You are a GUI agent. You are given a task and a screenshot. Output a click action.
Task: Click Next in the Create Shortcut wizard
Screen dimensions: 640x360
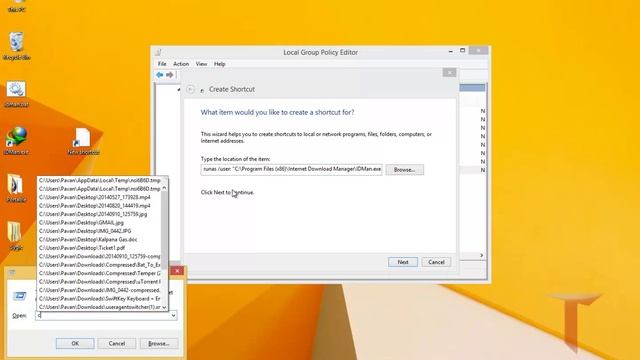(403, 262)
